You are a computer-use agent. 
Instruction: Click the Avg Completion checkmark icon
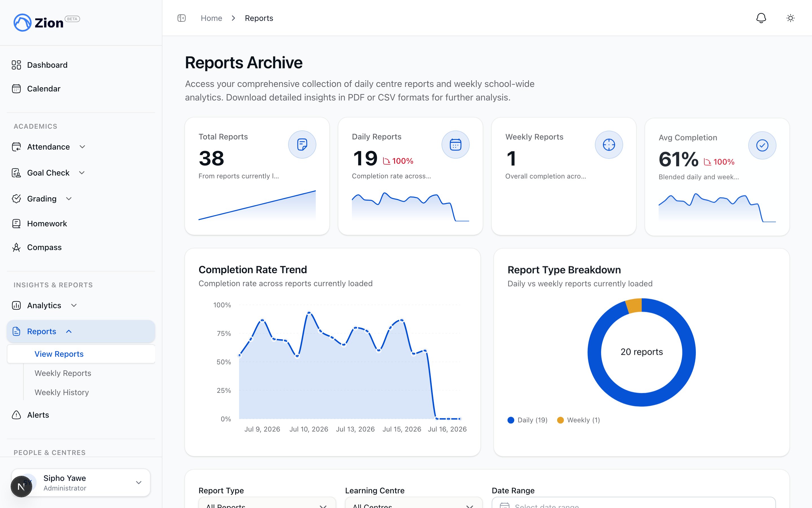(x=762, y=145)
